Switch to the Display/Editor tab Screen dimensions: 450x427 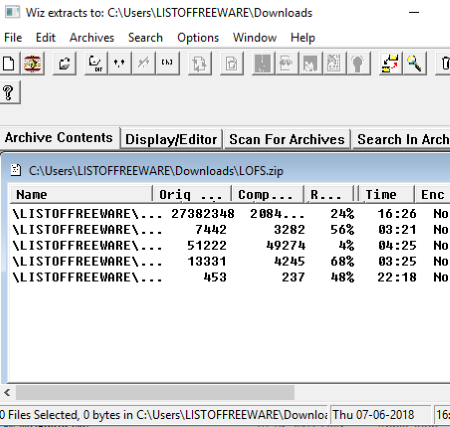click(171, 139)
